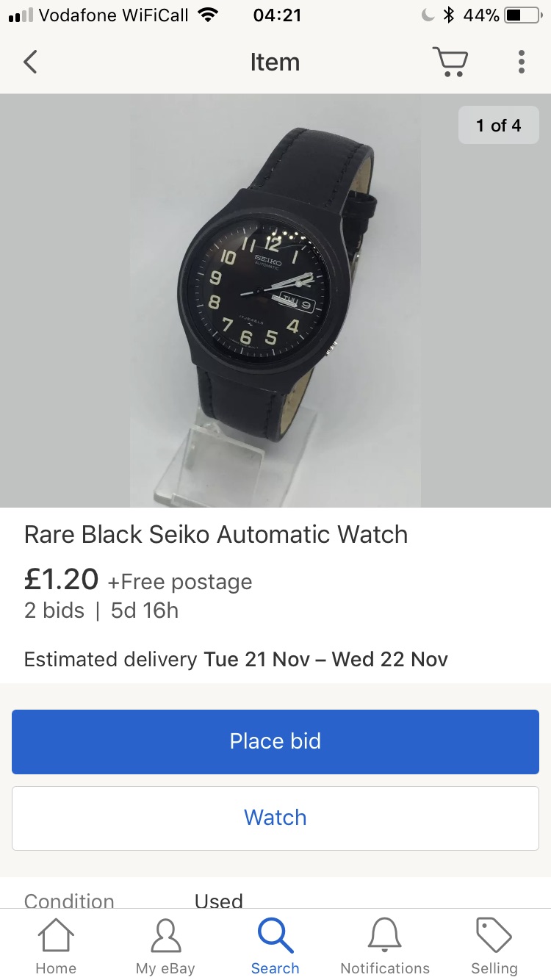Open the three-dot more options menu
551x980 pixels.
(521, 62)
